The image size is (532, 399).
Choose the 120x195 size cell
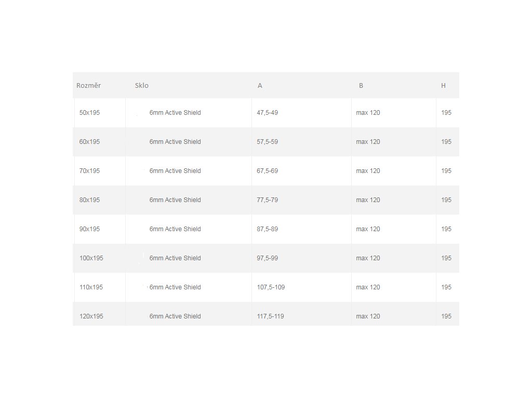[x=91, y=316]
